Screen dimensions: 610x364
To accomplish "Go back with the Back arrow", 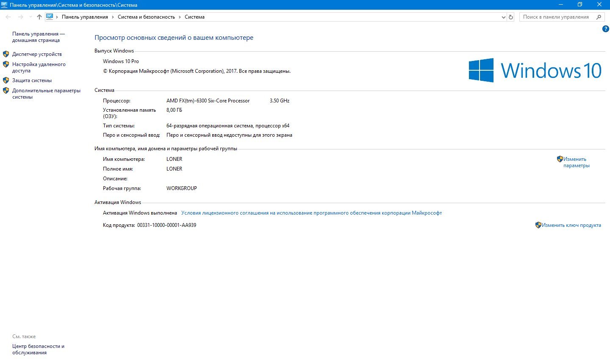I will (8, 17).
